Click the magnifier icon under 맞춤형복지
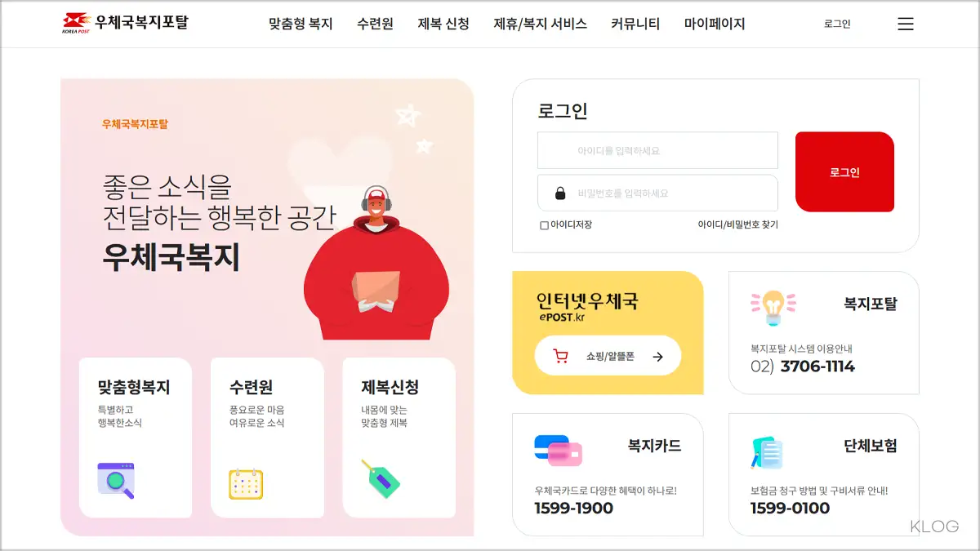 pyautogui.click(x=116, y=480)
